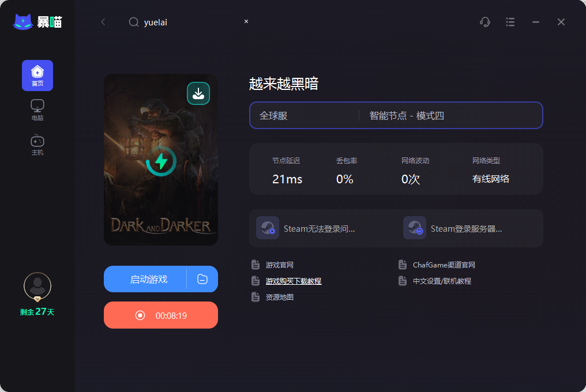Click the document icon beside 资源地图
Screen dimensions: 586x392
pyautogui.click(x=256, y=297)
